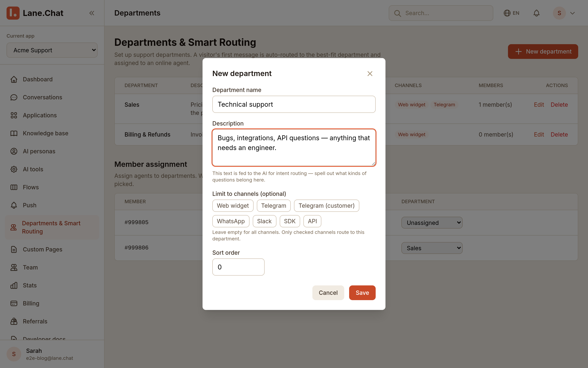The width and height of the screenshot is (588, 368).
Task: Cancel the New department dialog
Action: click(328, 293)
